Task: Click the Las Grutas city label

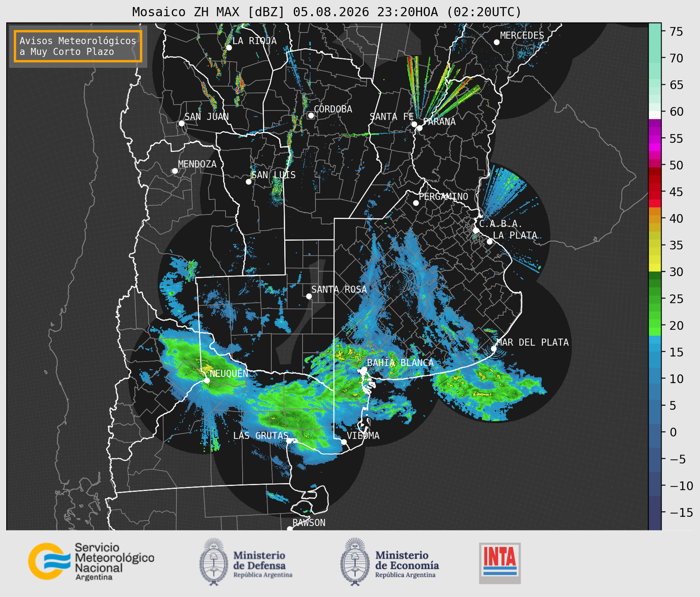Action: pos(261,436)
